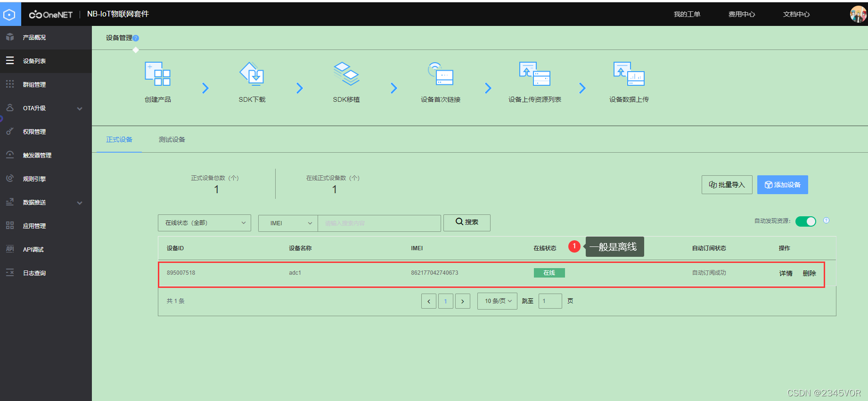Click the 设备数据上传 step icon
This screenshot has height=401, width=868.
coord(629,74)
